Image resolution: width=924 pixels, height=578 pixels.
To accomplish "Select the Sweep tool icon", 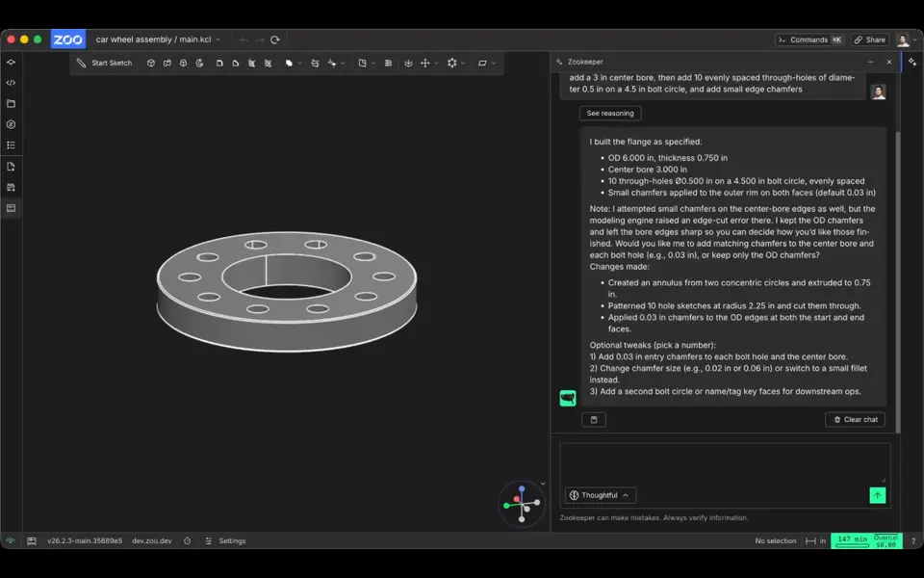I will tap(167, 64).
